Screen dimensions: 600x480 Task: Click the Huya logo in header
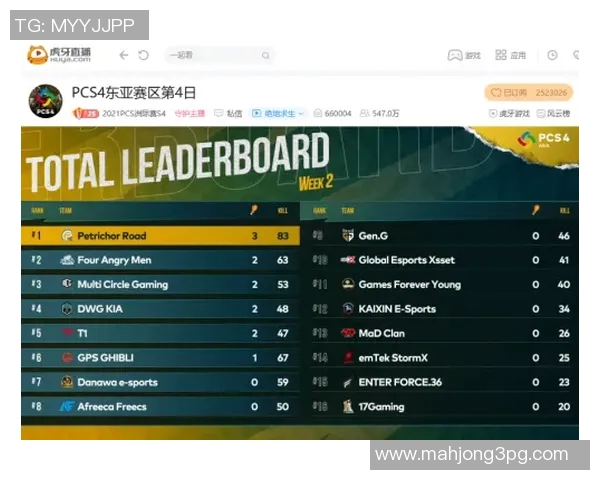click(58, 55)
